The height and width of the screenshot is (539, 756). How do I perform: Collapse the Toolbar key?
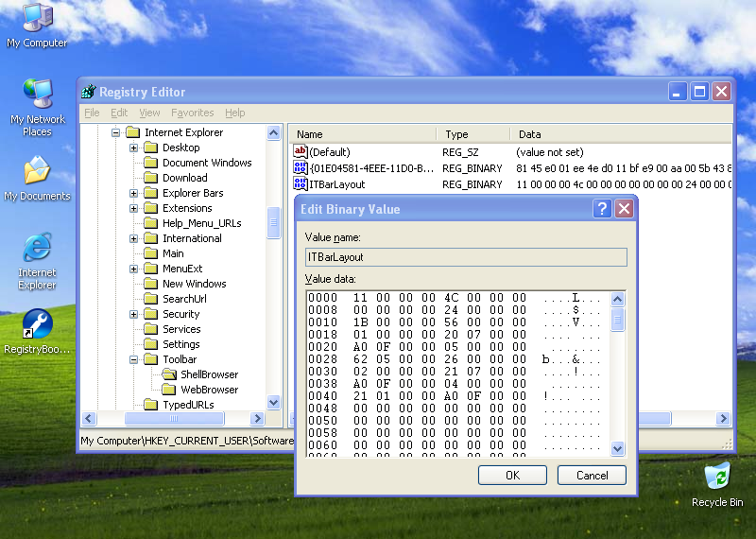133,359
